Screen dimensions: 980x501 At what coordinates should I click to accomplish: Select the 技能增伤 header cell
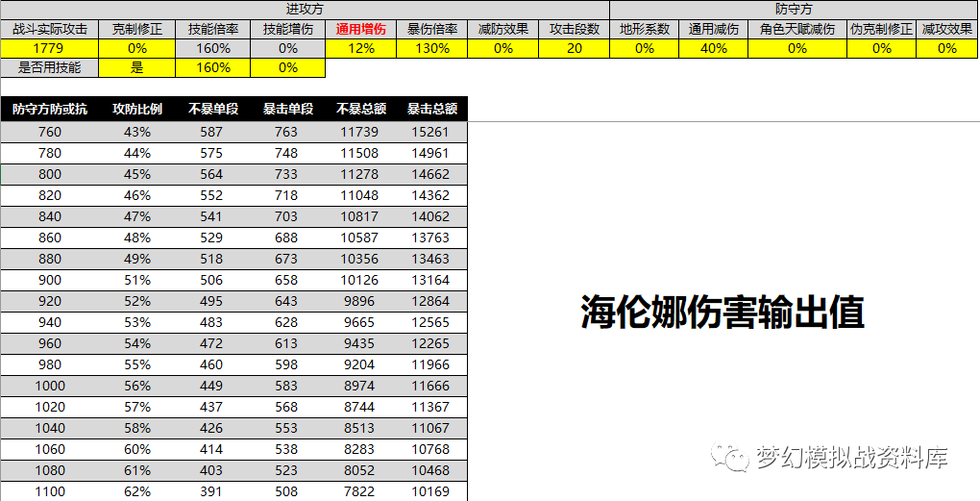[x=288, y=30]
